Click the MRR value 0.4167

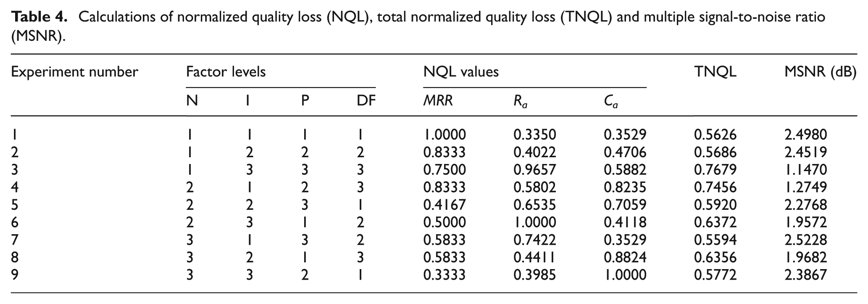pos(445,204)
